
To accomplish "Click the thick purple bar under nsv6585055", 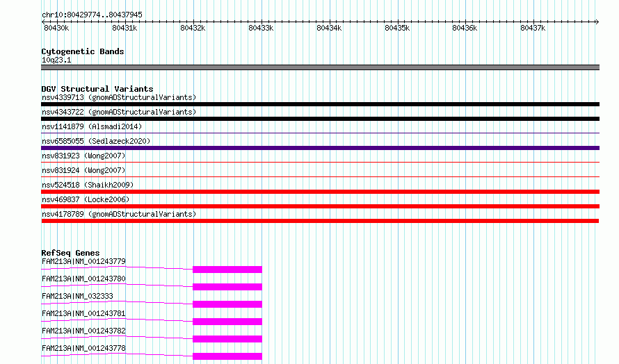I will point(320,148).
